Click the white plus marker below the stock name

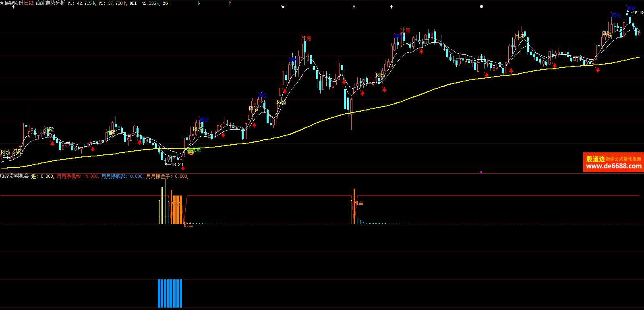13,7
